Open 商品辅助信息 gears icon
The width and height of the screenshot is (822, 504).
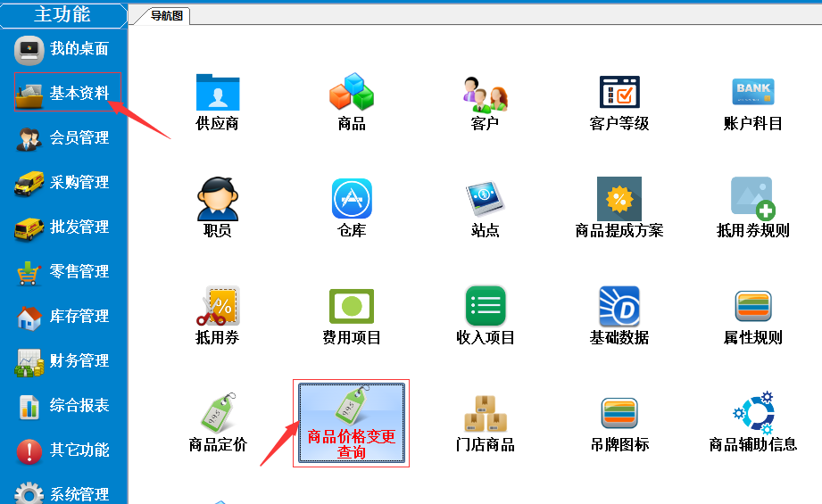752,422
